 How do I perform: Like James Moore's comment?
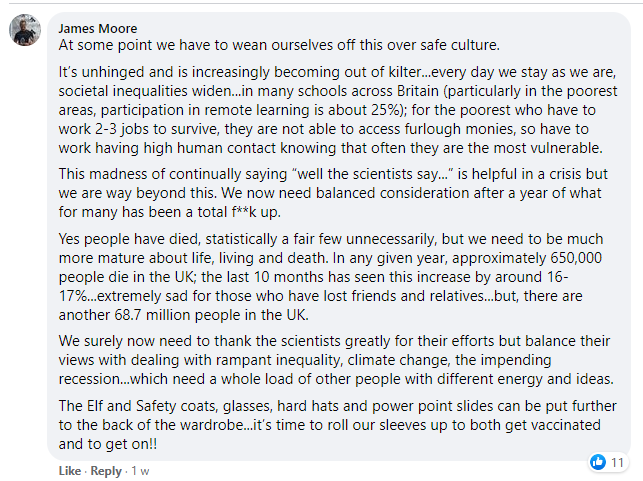click(x=69, y=471)
